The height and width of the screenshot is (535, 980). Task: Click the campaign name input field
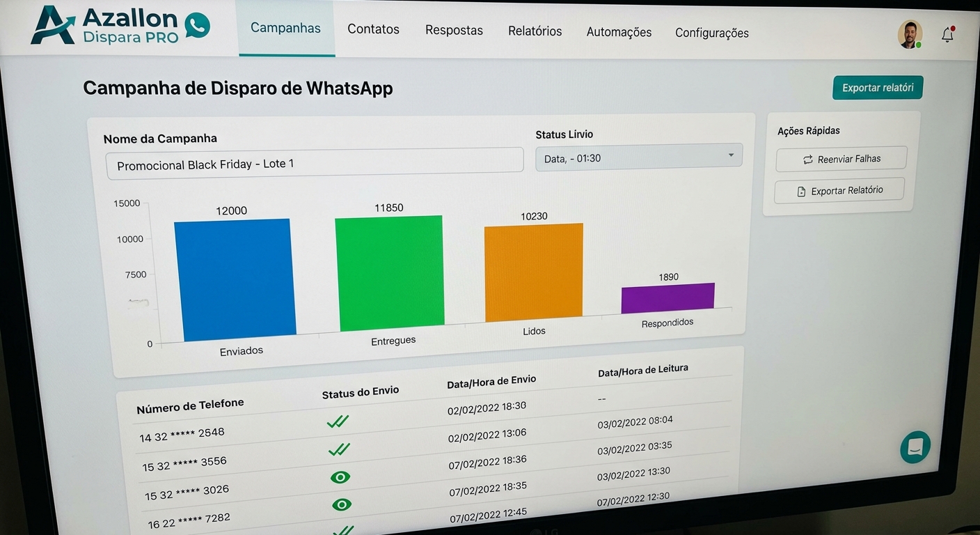(315, 163)
